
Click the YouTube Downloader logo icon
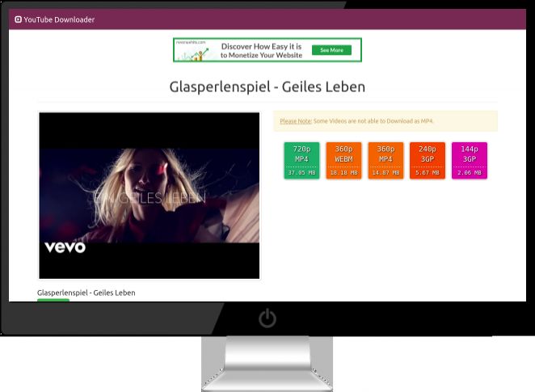coord(18,19)
